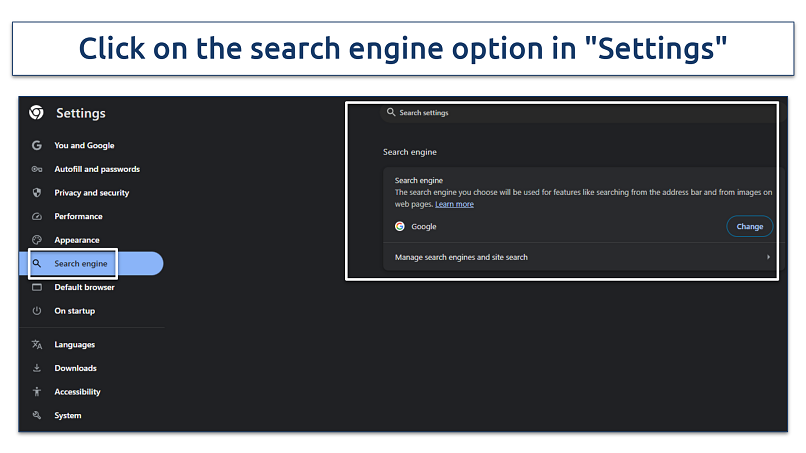The width and height of the screenshot is (806, 453).
Task: Click the Google logo next to default engine
Action: tap(400, 227)
